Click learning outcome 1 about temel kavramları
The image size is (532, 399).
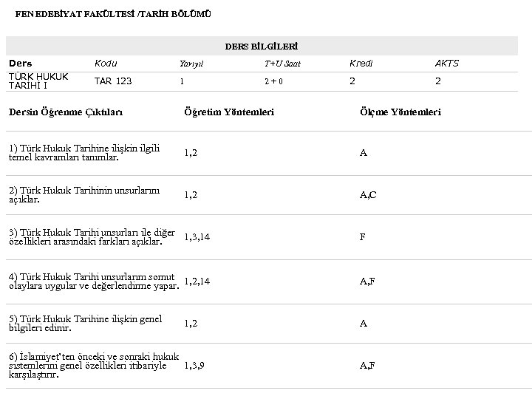[x=83, y=153]
